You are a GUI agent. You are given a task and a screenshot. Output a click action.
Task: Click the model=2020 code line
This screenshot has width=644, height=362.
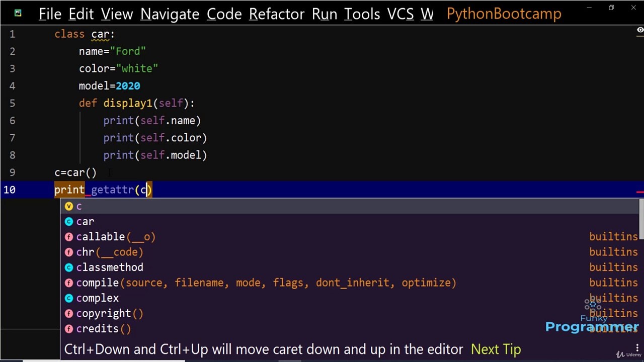(x=109, y=86)
